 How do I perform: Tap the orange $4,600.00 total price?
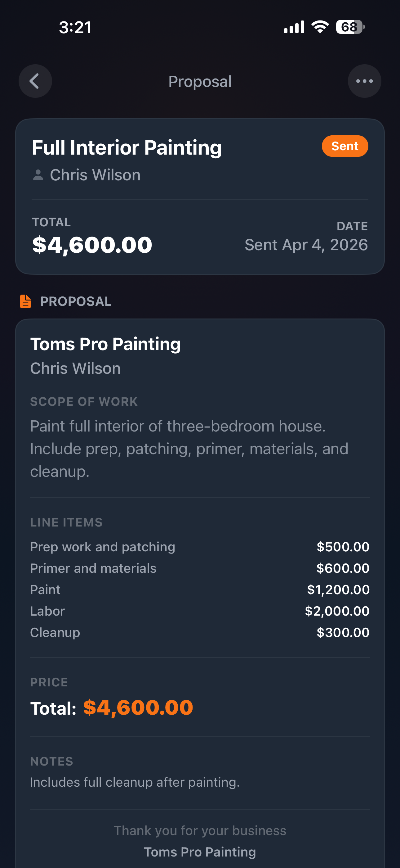coord(138,707)
